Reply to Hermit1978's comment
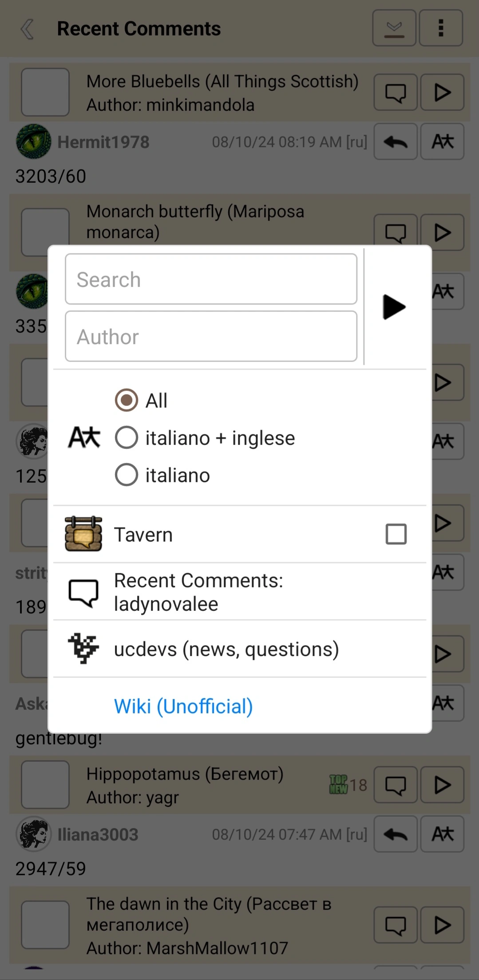Image resolution: width=479 pixels, height=980 pixels. coord(395,142)
